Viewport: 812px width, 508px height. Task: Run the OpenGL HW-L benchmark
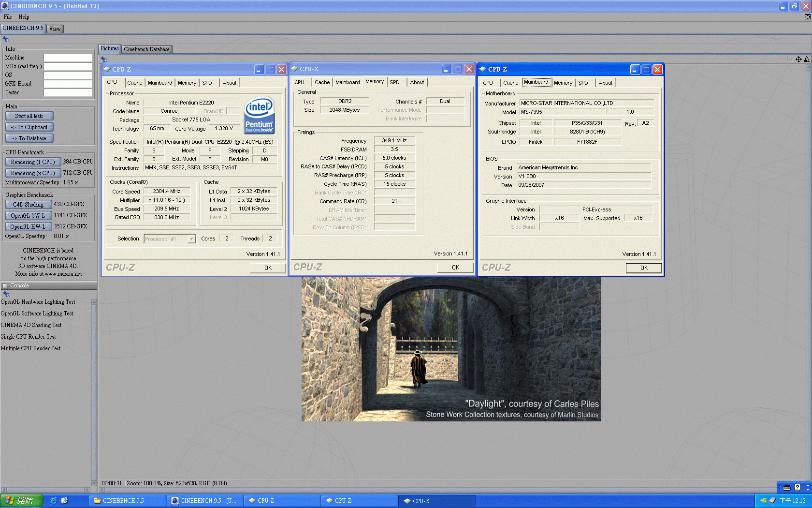point(28,227)
